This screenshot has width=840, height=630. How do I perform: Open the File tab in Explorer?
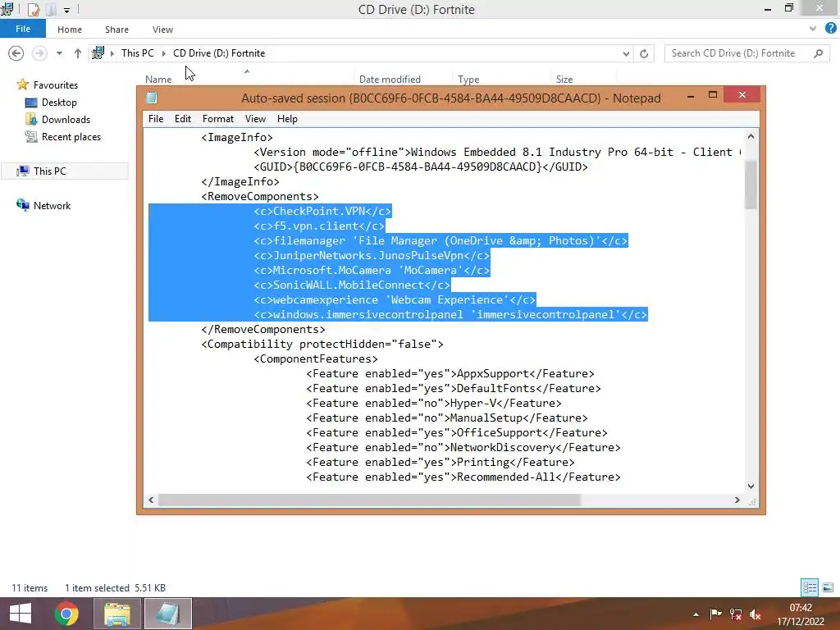tap(22, 29)
